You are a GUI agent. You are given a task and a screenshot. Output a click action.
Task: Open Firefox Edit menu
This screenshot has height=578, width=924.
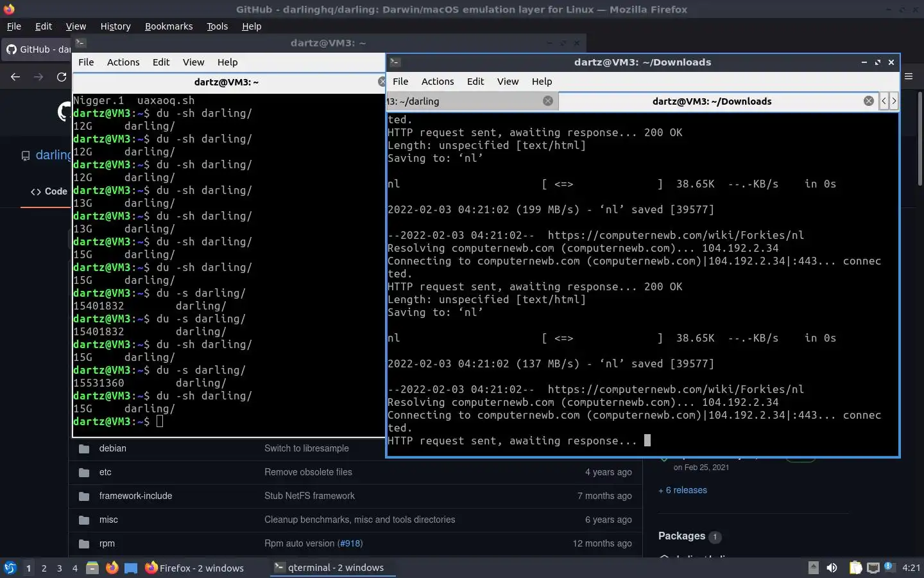(x=44, y=26)
